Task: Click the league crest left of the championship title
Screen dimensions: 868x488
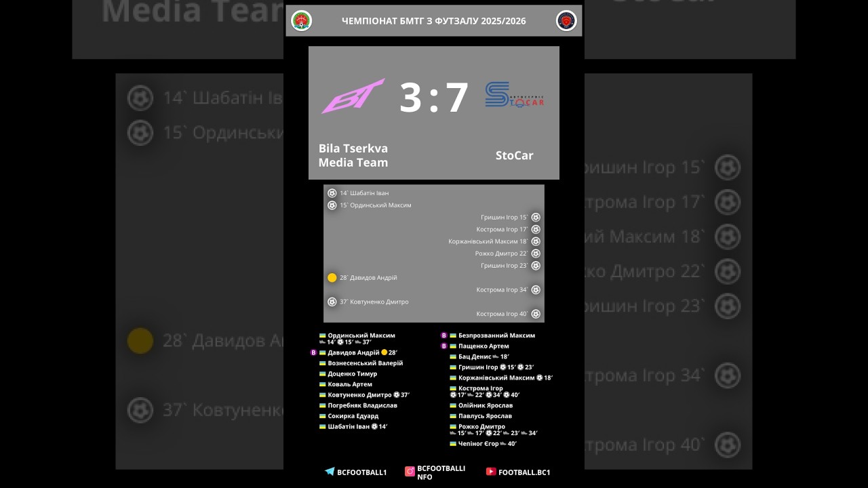Action: tap(301, 21)
